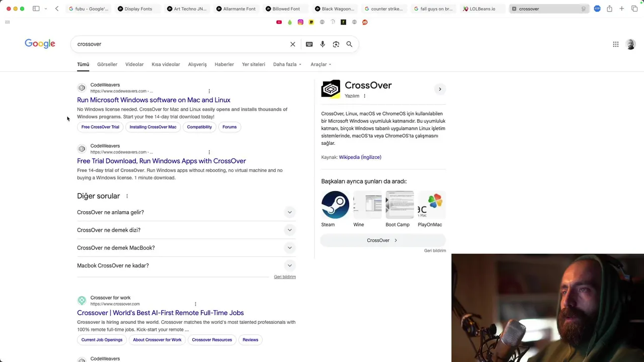Open the on-screen keyboard icon
Viewport: 644px width, 362px height.
(309, 44)
